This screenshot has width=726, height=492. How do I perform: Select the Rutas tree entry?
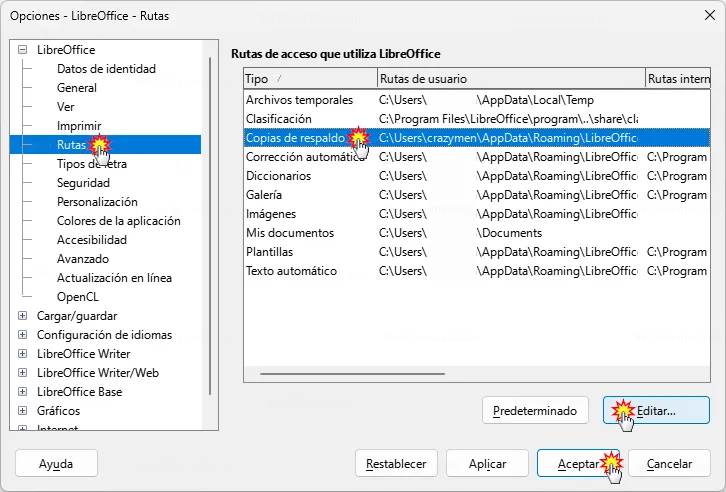point(106,144)
